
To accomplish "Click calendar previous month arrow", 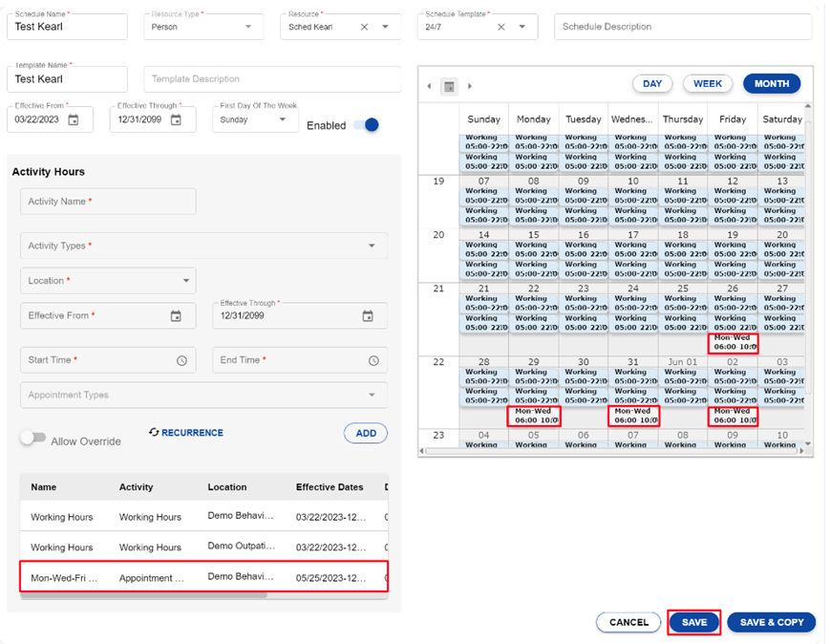I will (x=429, y=86).
